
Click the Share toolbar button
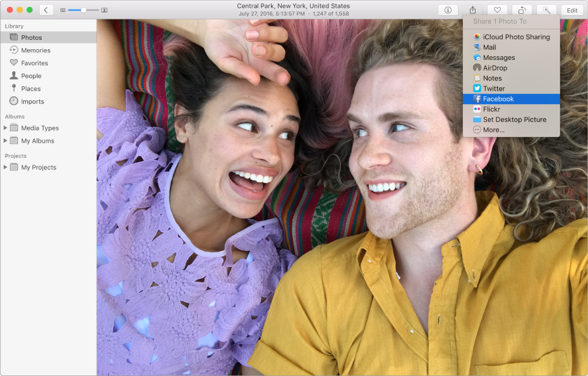tap(472, 10)
